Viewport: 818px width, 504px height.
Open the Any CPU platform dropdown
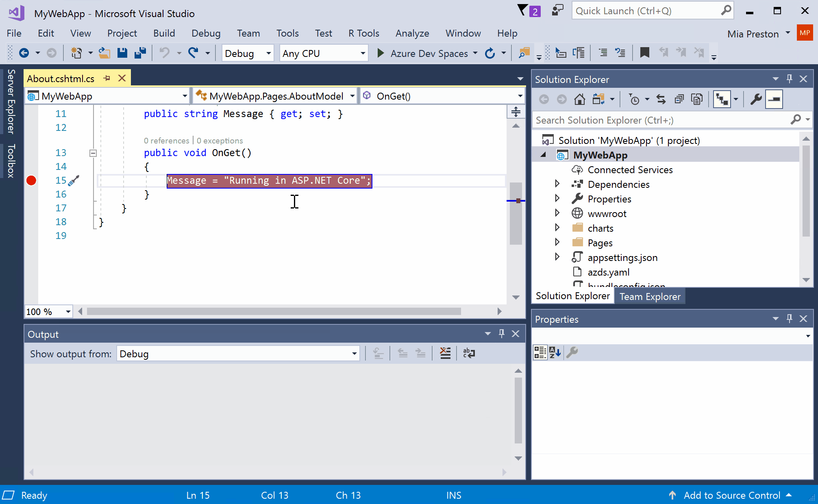pos(324,53)
